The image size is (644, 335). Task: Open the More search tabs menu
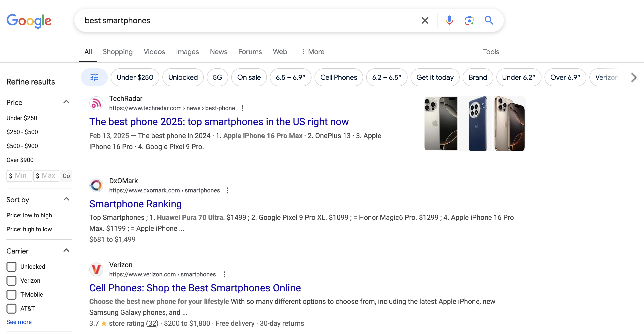[x=313, y=52]
